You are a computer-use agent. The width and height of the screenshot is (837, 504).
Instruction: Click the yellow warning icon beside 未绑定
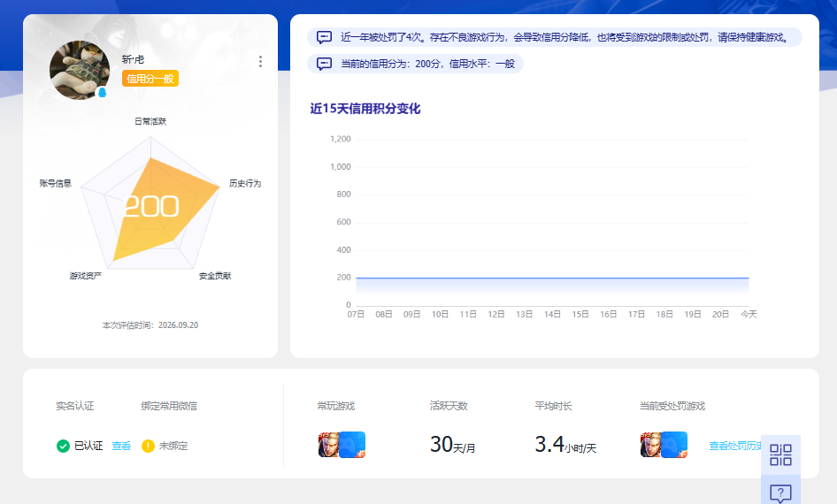click(x=148, y=446)
